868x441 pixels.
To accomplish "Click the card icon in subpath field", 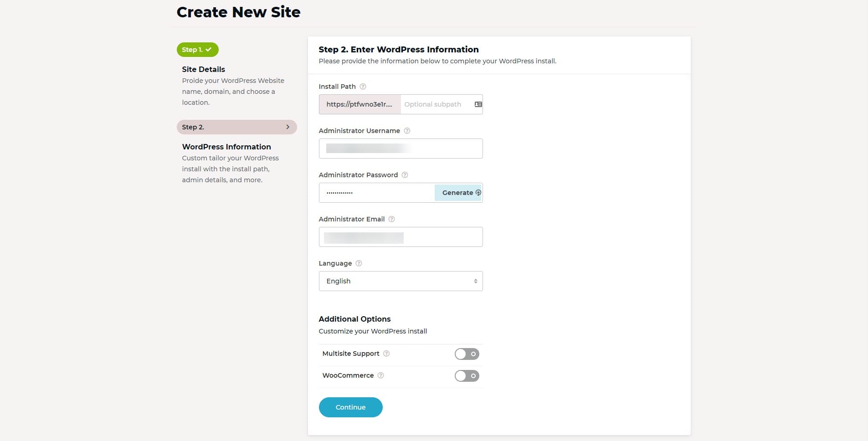I will click(478, 104).
